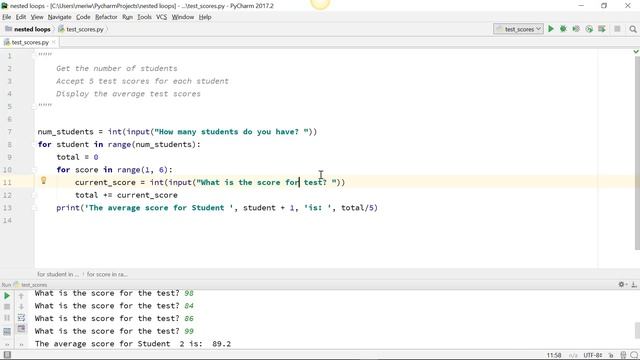Click the inspector hector icon in status bar

[623, 355]
